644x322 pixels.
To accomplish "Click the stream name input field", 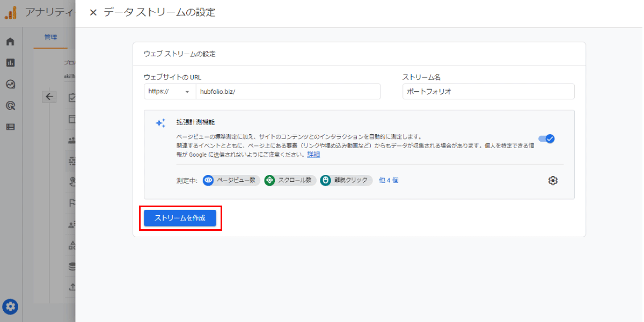I will click(488, 91).
